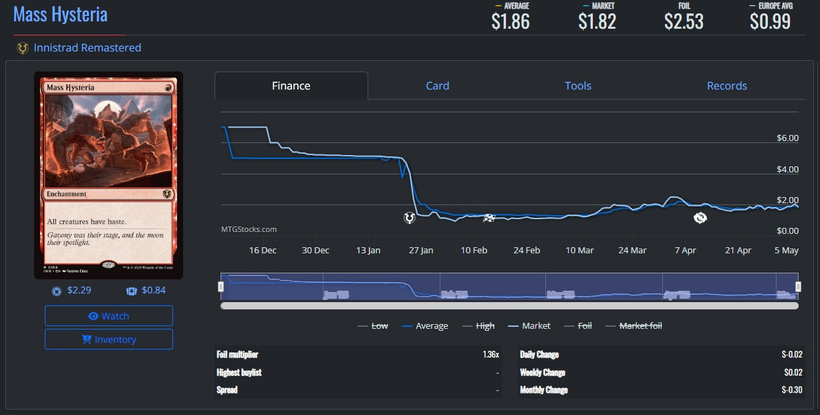Toggle the Low series in chart legend
This screenshot has height=415, width=820.
point(372,326)
